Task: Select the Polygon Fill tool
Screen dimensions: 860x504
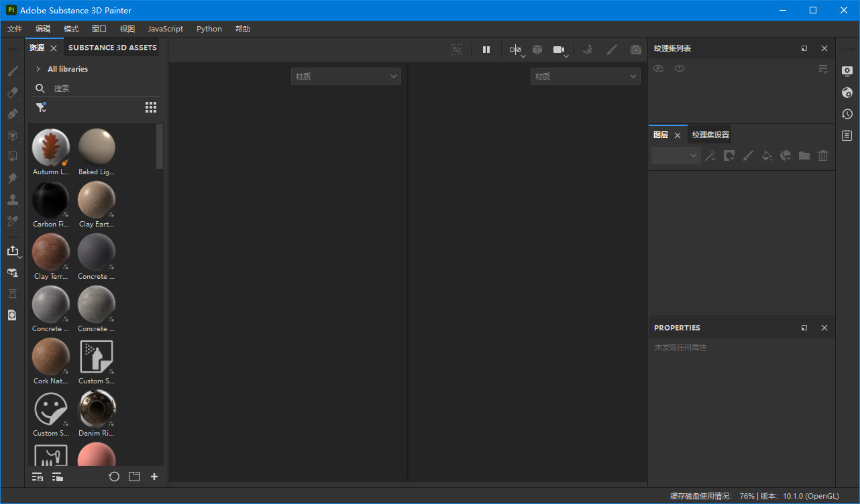Action: point(12,157)
